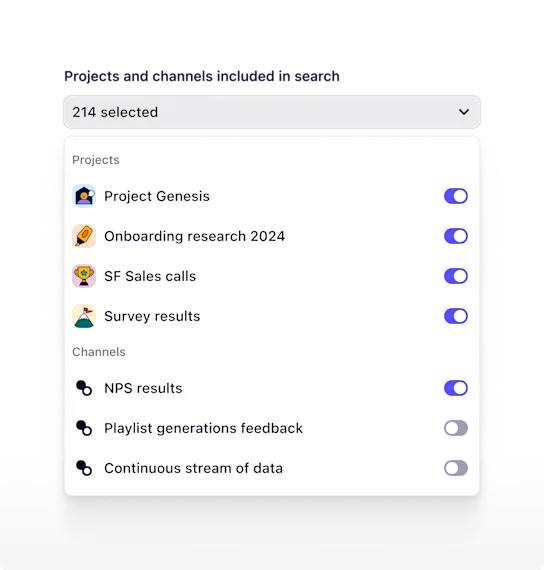The height and width of the screenshot is (570, 544).
Task: Click the SF Sales calls trophy icon
Action: coord(84,276)
